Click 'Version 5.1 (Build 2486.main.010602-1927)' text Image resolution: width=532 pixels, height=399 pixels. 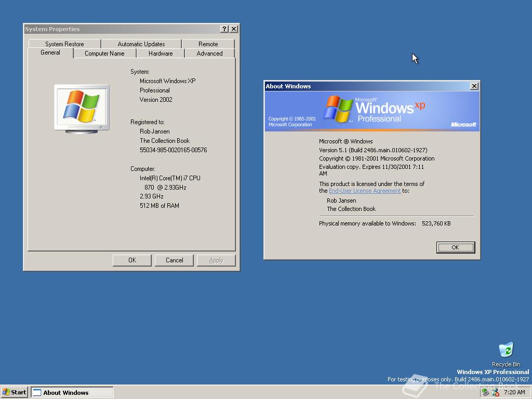pos(373,150)
